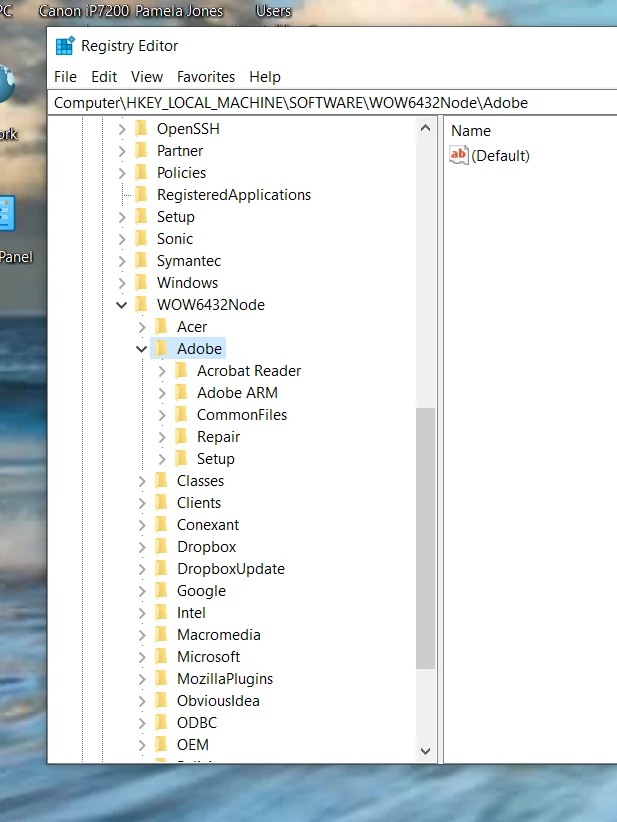Select the Macromedia folder icon
The image size is (617, 822).
[161, 635]
